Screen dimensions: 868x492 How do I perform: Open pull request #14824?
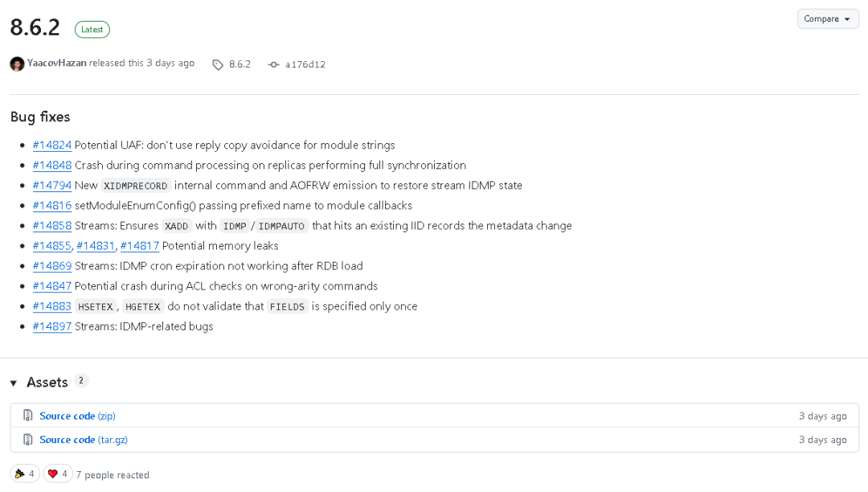(52, 146)
